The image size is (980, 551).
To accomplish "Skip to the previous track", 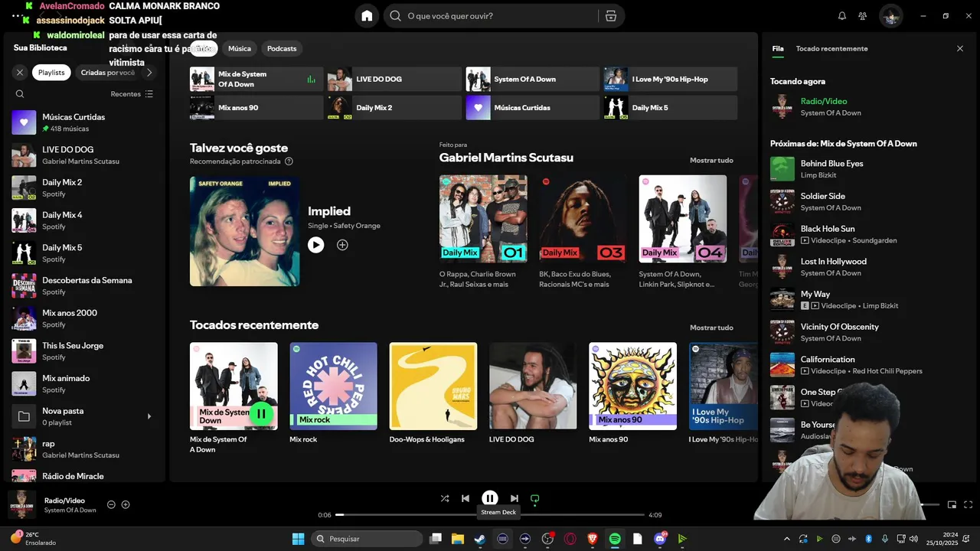I will pyautogui.click(x=465, y=498).
